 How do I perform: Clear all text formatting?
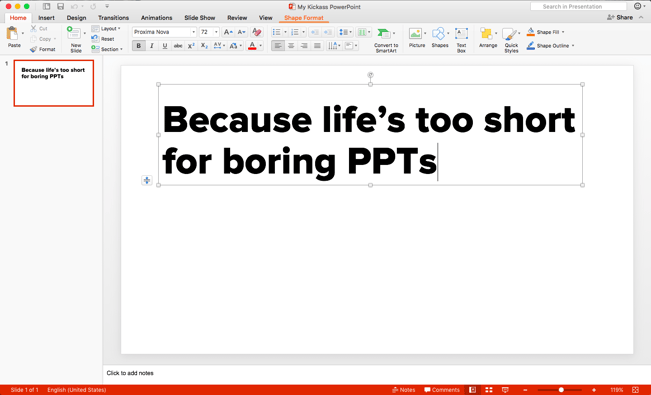[x=257, y=32]
